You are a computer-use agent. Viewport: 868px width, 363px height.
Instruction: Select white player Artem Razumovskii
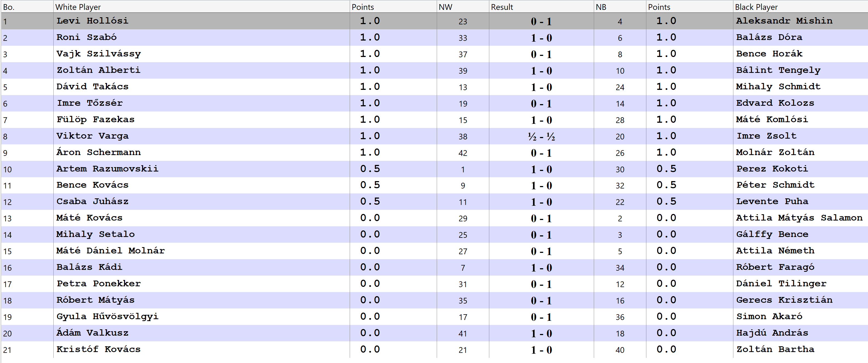point(108,169)
